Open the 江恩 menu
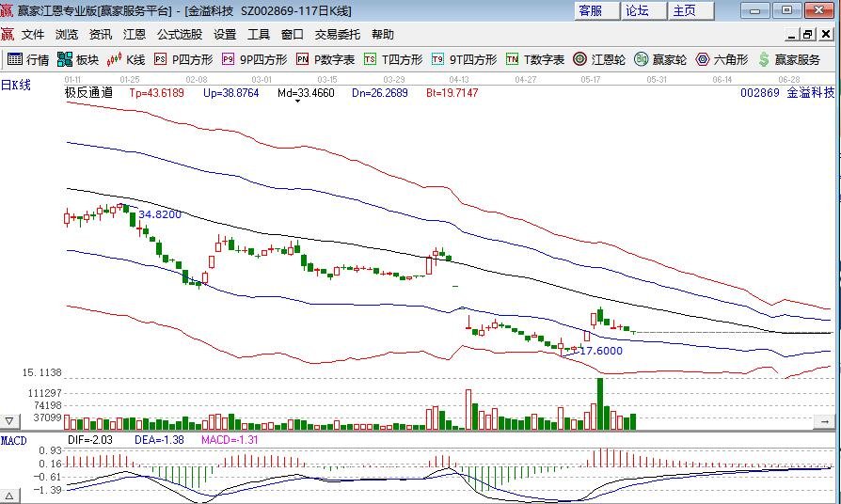This screenshot has width=841, height=504. 135,34
